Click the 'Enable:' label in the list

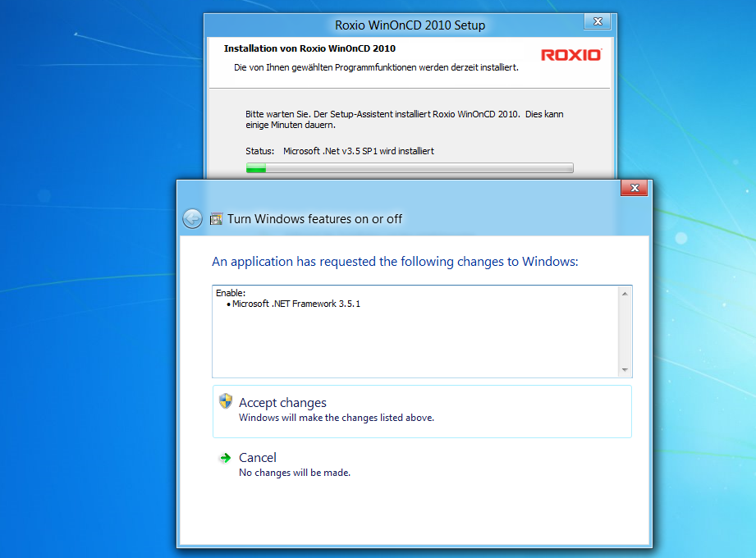[231, 293]
